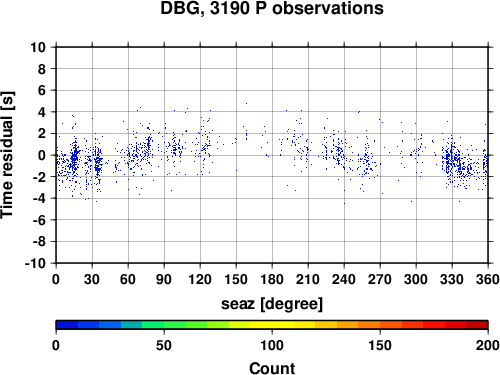The image size is (500, 375).
Task: Click the -10 tick label on y-axis
Action: pyautogui.click(x=35, y=263)
